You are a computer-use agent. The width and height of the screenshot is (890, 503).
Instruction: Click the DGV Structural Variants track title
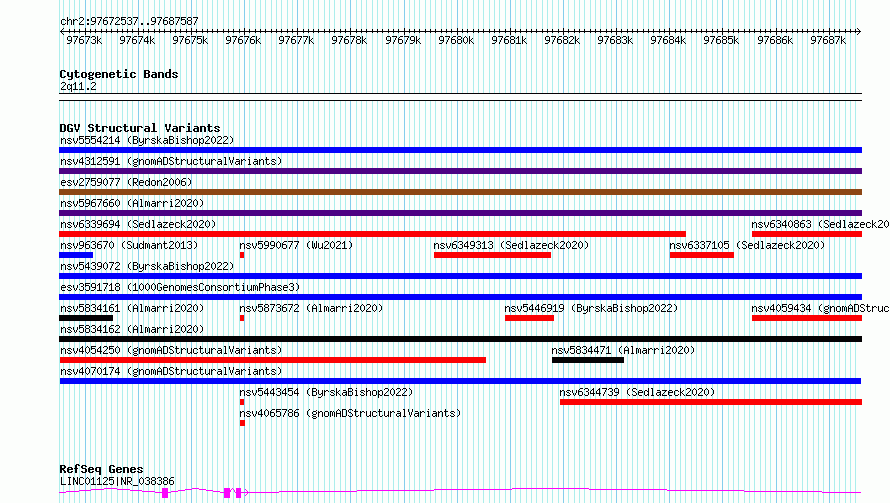(x=140, y=128)
